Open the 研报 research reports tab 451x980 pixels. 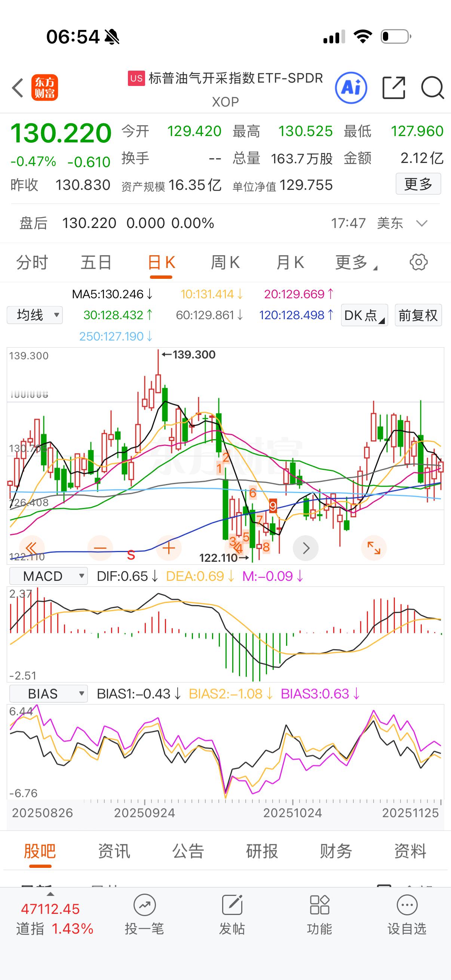[x=262, y=851]
